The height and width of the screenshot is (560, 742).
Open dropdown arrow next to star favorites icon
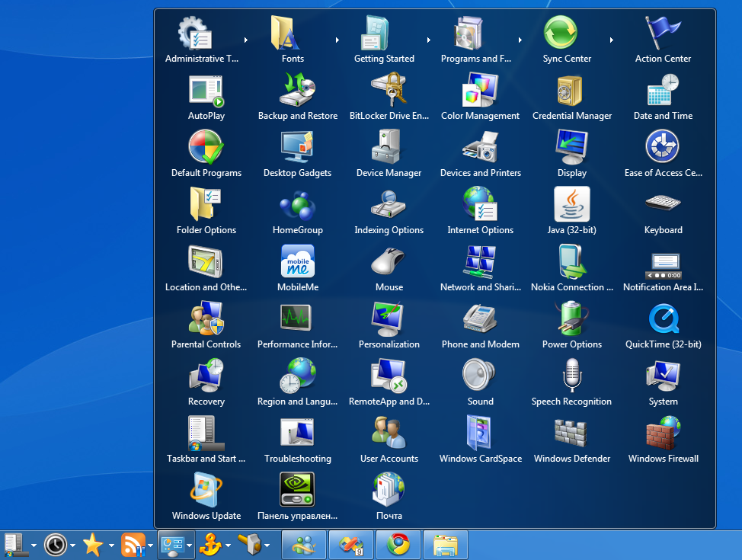111,546
